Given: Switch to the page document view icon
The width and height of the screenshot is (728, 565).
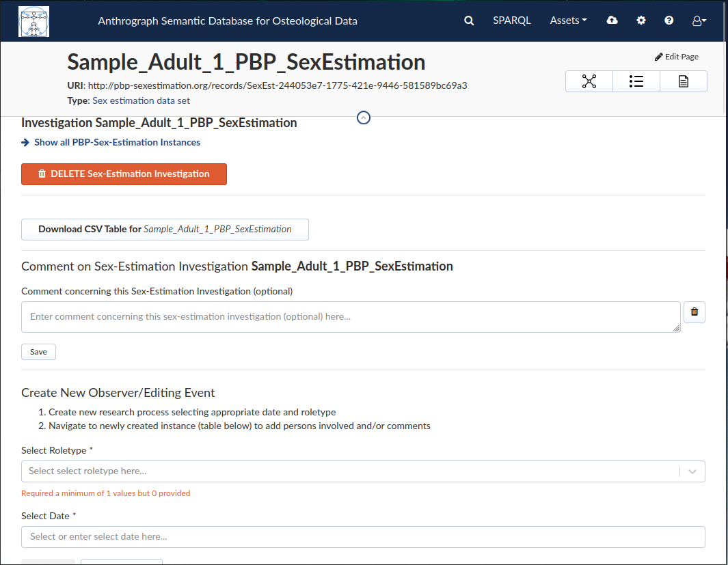Looking at the screenshot, I should coord(684,82).
